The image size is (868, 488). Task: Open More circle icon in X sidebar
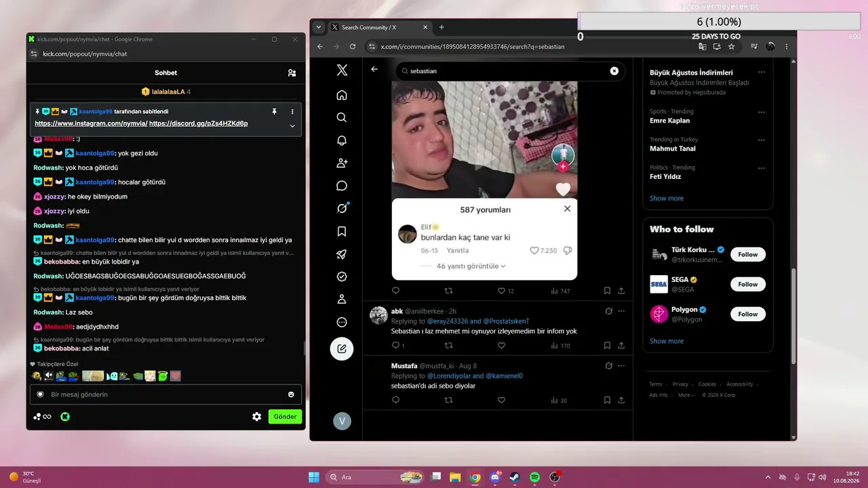coord(342,322)
